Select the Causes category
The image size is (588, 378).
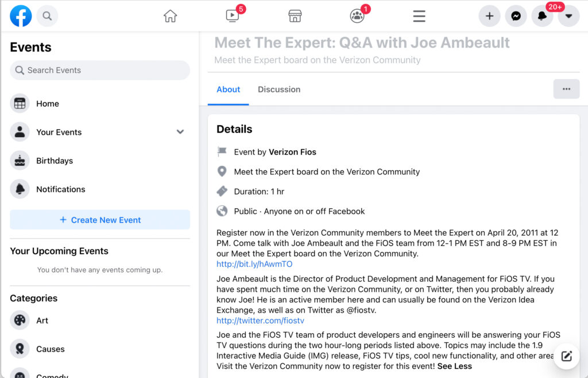point(100,349)
